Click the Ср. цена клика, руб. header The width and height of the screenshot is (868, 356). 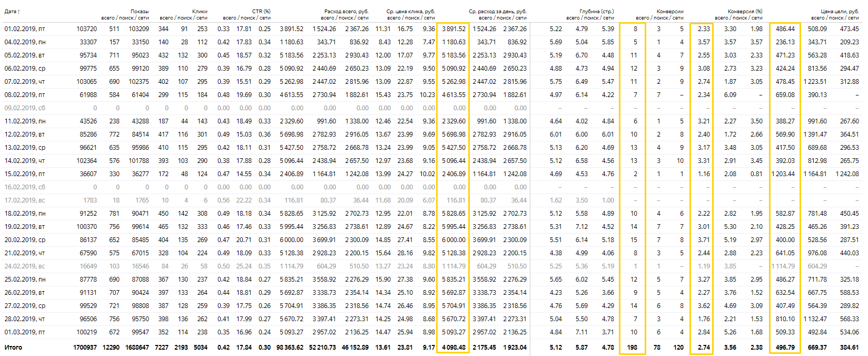pos(410,11)
